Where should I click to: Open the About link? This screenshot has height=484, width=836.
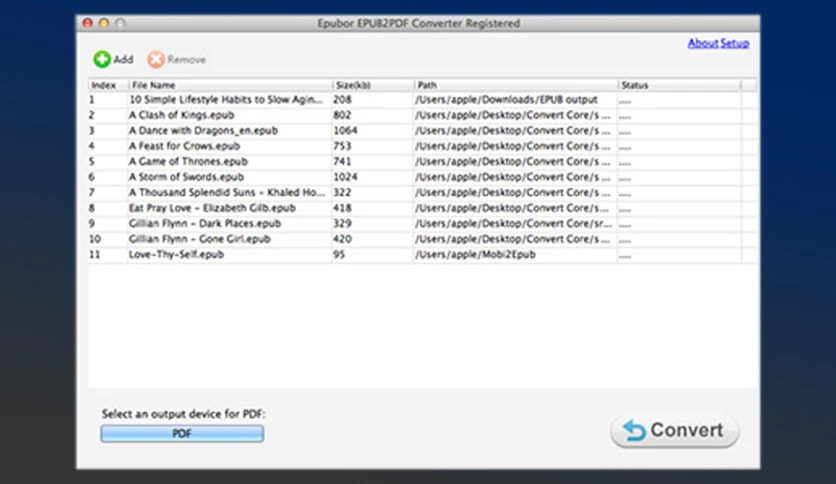(703, 43)
